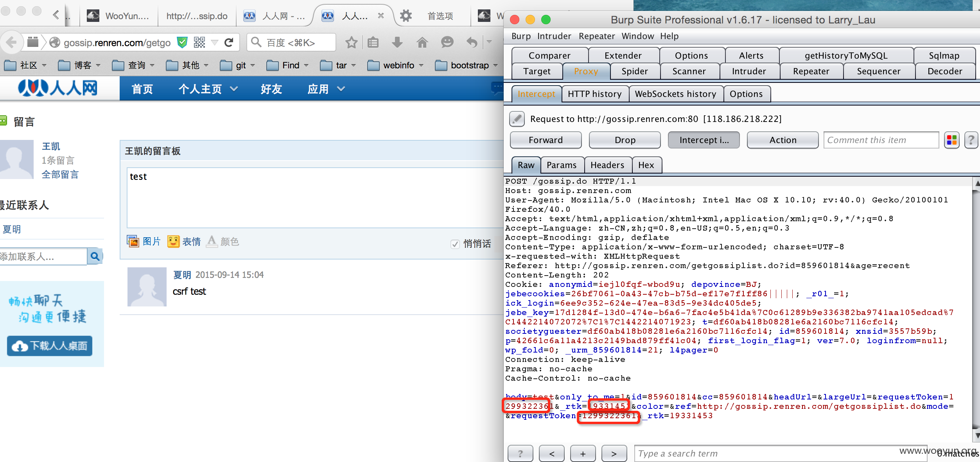This screenshot has height=462, width=980.
Task: Close the active 人人 tab
Action: 381,16
